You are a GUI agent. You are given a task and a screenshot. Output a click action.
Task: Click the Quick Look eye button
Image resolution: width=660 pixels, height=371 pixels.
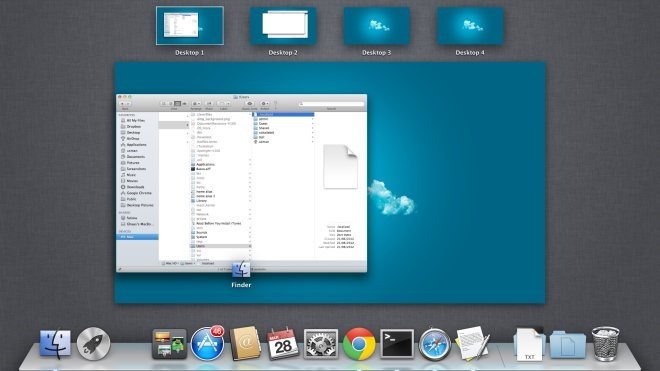tap(250, 104)
